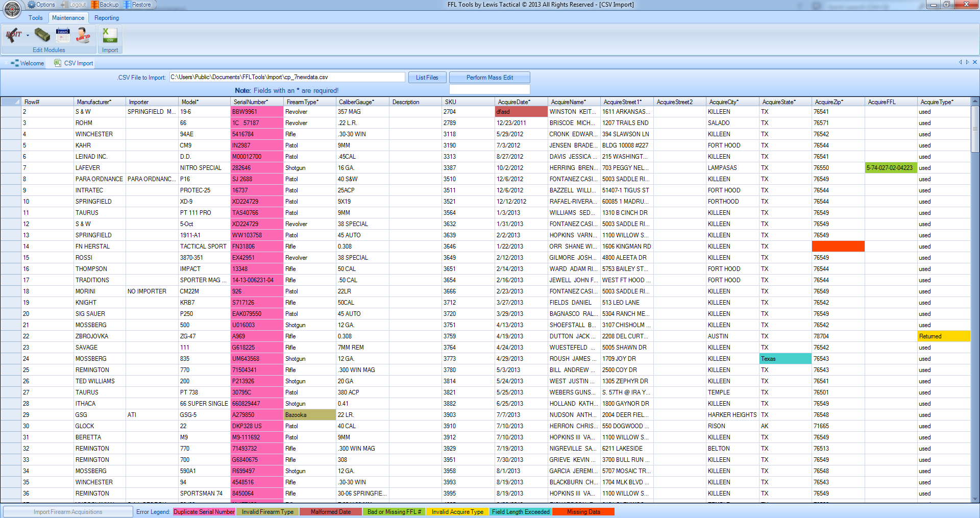The width and height of the screenshot is (980, 518).
Task: Open the target logo application menu
Action: 12,9
